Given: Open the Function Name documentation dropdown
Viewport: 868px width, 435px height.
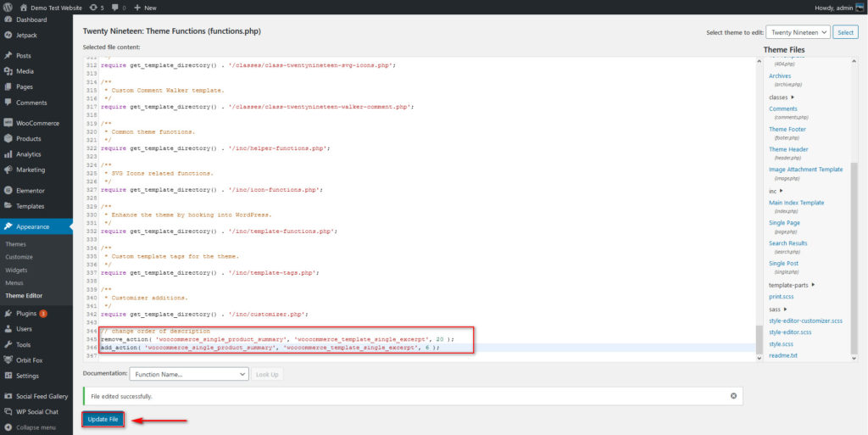Looking at the screenshot, I should coord(188,374).
